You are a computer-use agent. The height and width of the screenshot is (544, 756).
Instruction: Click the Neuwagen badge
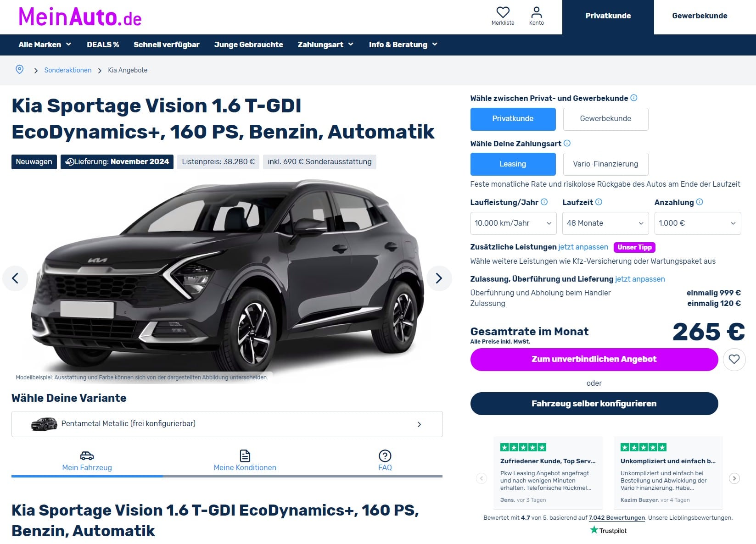tap(34, 162)
